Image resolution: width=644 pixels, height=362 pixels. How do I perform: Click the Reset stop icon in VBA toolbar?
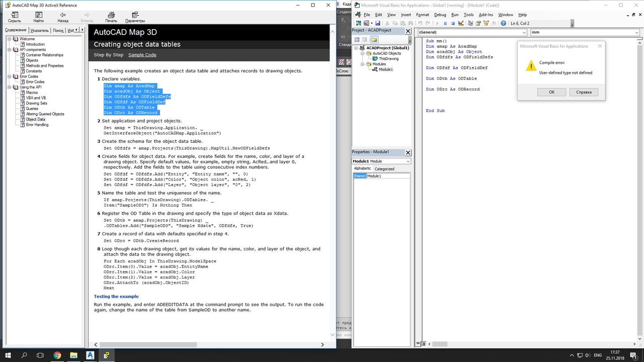pos(453,23)
